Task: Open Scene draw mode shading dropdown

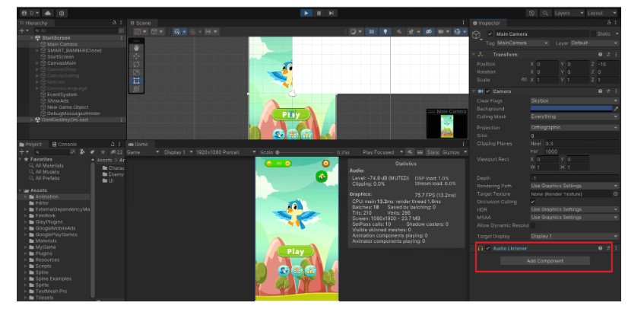Action: click(355, 32)
